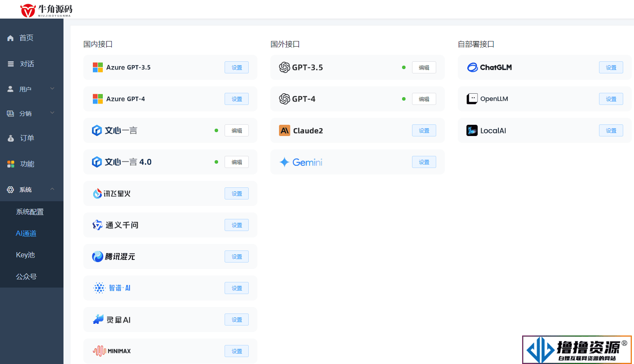Click the LocalAI logo icon

pos(472,130)
